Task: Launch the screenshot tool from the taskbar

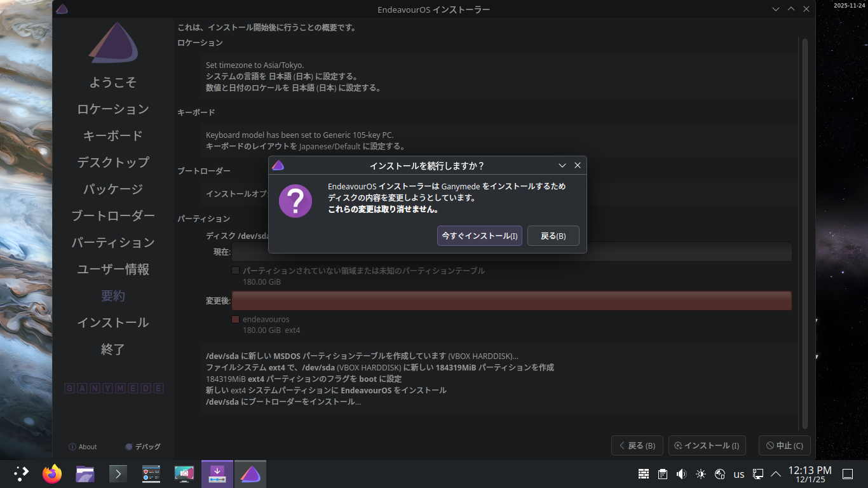Action: tap(184, 474)
